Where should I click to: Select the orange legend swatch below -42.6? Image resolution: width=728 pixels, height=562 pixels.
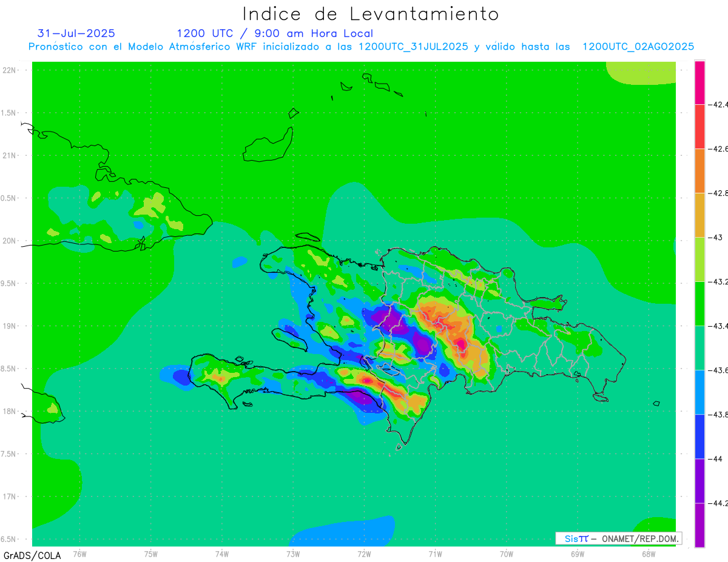pos(699,171)
